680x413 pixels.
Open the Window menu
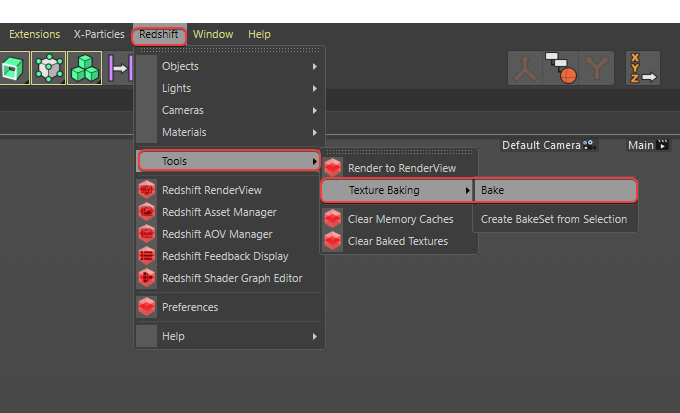pos(213,34)
